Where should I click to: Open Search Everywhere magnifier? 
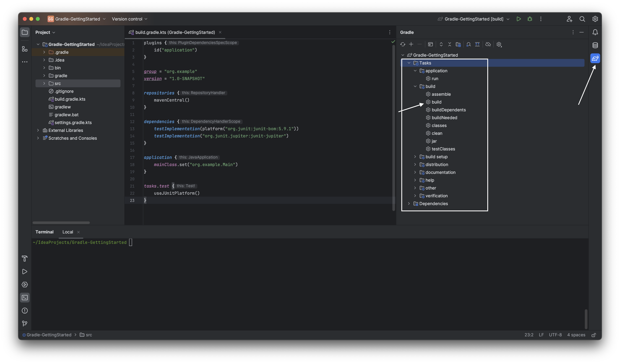582,19
